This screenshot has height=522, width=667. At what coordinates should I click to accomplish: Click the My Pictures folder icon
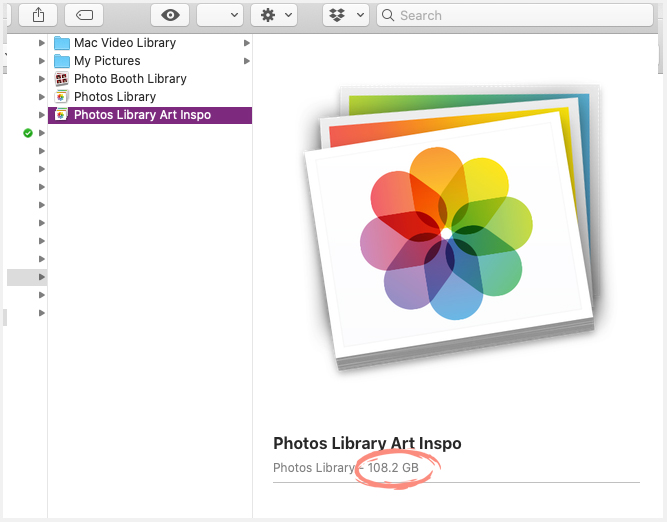(62, 61)
